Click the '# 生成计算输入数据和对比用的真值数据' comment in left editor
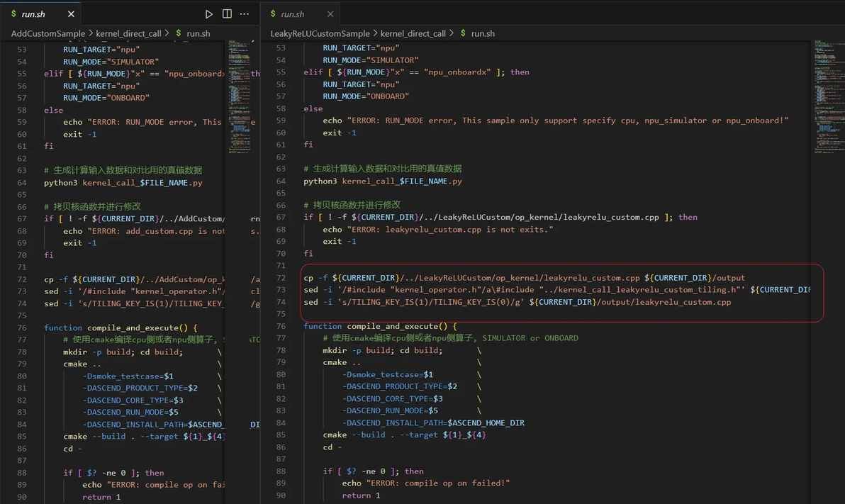This screenshot has height=504, width=845. pyautogui.click(x=123, y=170)
